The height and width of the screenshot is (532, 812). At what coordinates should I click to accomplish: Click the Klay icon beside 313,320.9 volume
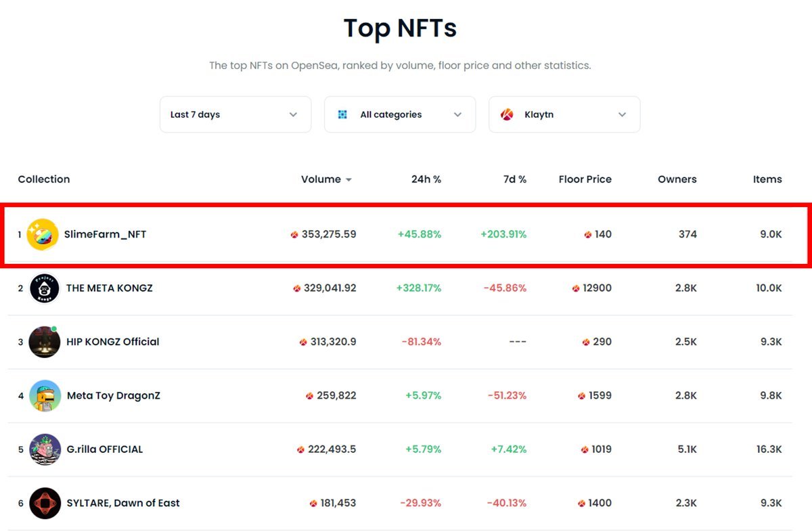[303, 342]
